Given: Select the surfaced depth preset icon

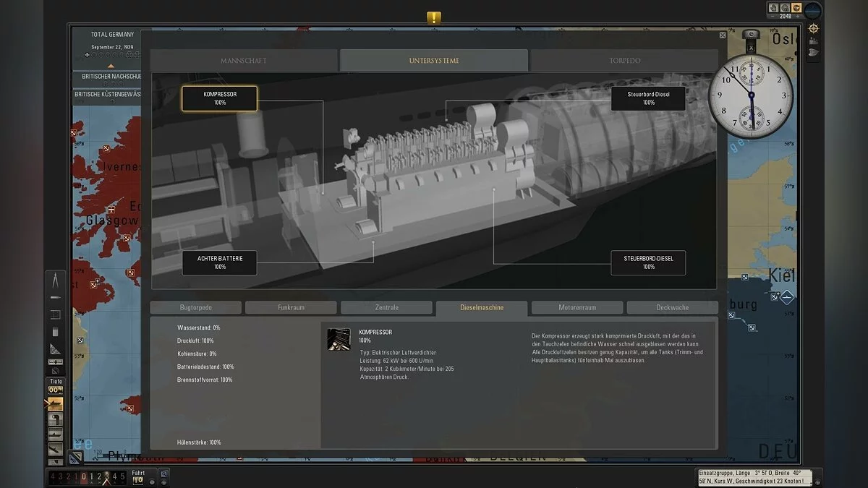Looking at the screenshot, I should [x=55, y=404].
